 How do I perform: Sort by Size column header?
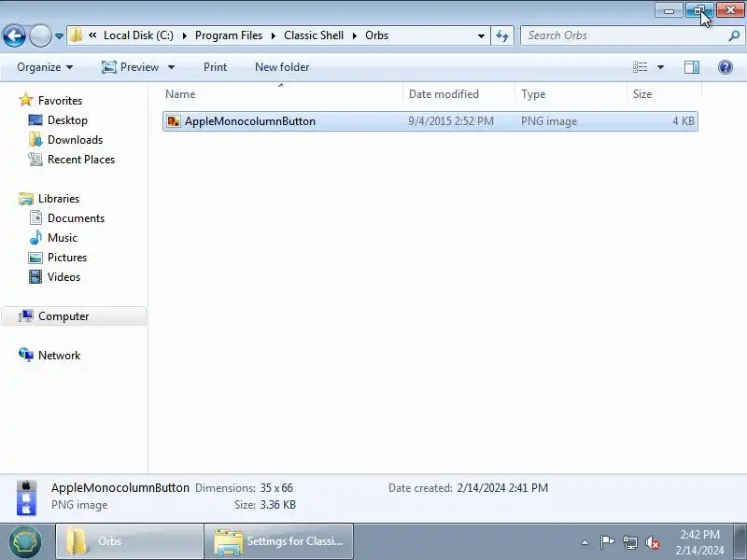[x=664, y=94]
